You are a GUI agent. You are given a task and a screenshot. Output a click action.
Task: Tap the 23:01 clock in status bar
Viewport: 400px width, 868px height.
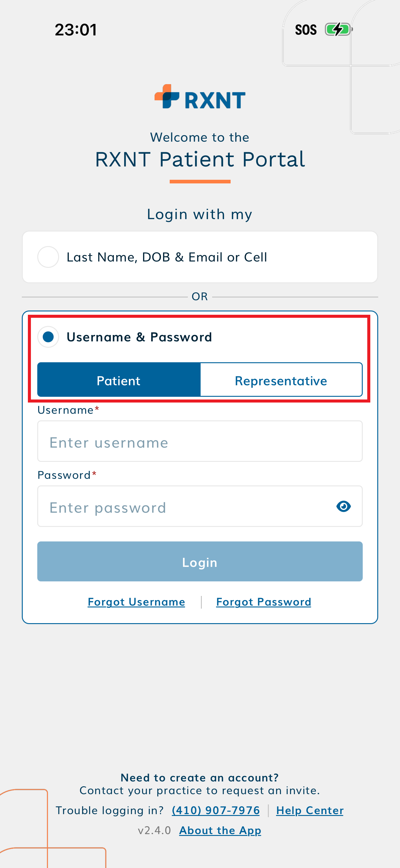click(76, 30)
